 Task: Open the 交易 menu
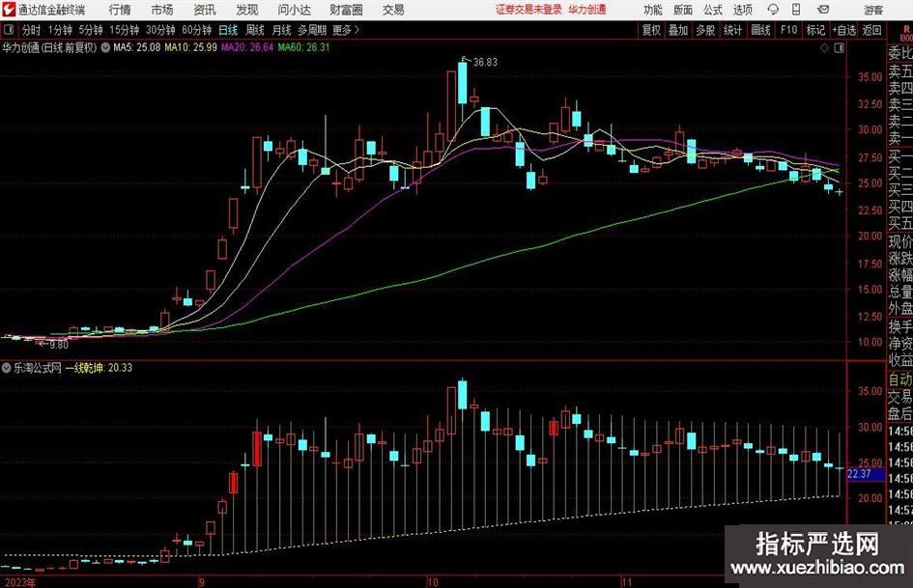[393, 10]
